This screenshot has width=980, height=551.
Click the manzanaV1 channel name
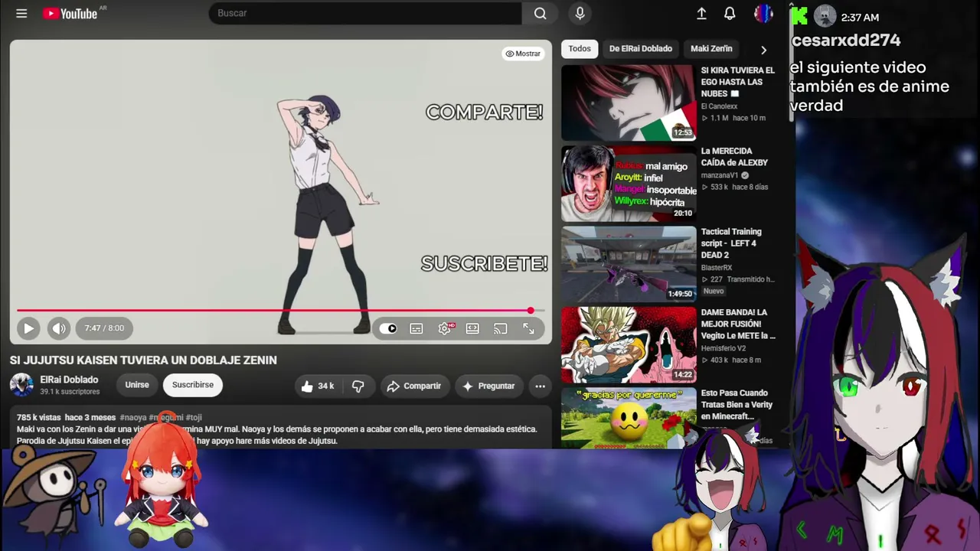720,175
